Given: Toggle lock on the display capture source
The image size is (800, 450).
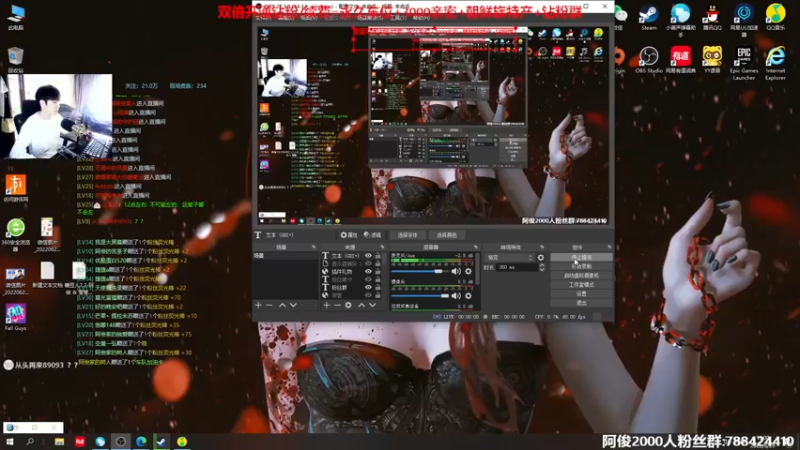Looking at the screenshot, I should (378, 264).
